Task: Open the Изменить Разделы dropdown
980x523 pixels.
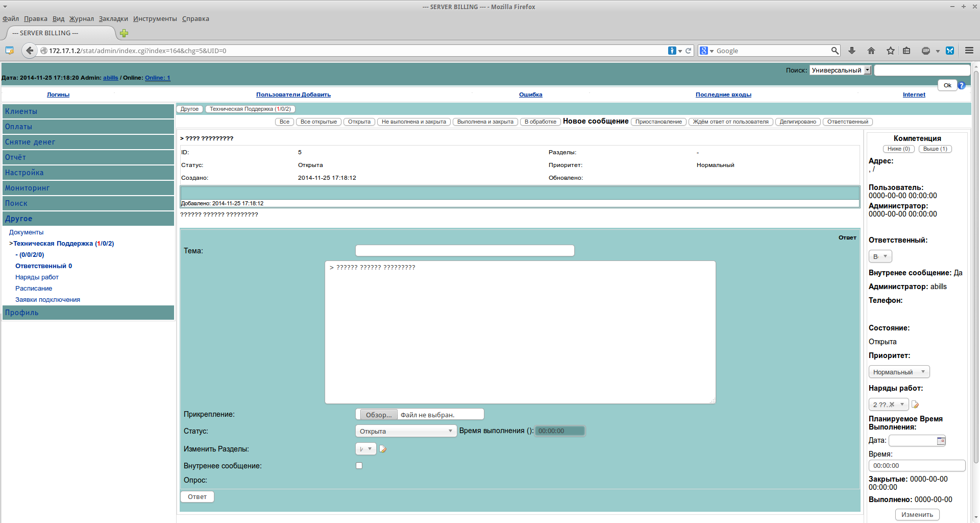Action: 365,449
